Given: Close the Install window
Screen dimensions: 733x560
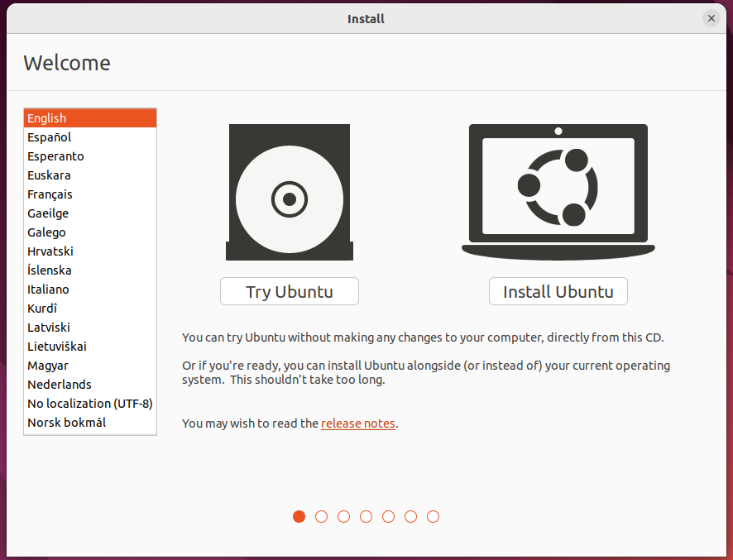Looking at the screenshot, I should (711, 18).
